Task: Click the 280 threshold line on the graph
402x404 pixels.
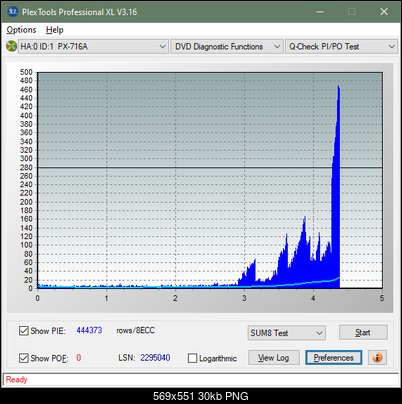Action: pos(210,167)
